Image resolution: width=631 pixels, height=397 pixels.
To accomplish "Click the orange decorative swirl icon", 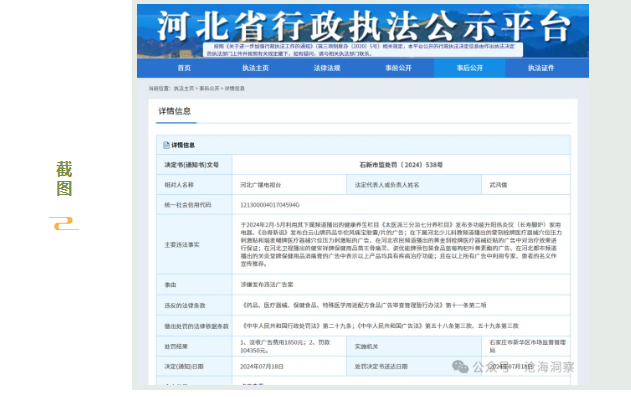I will (64, 224).
